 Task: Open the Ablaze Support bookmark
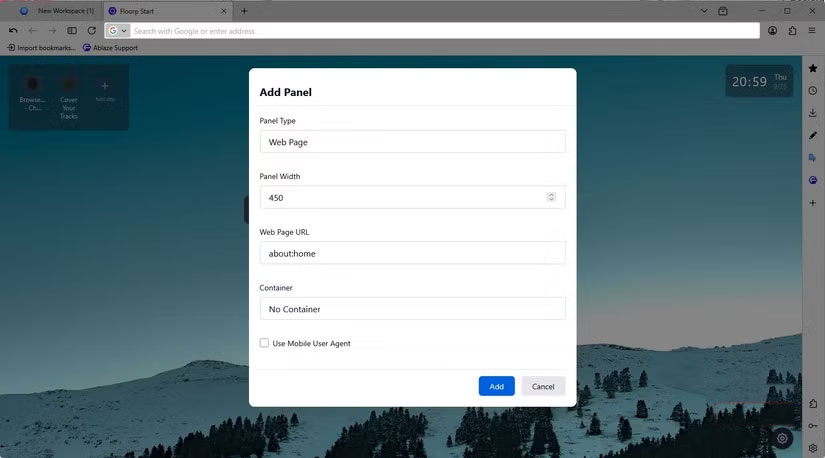[110, 47]
